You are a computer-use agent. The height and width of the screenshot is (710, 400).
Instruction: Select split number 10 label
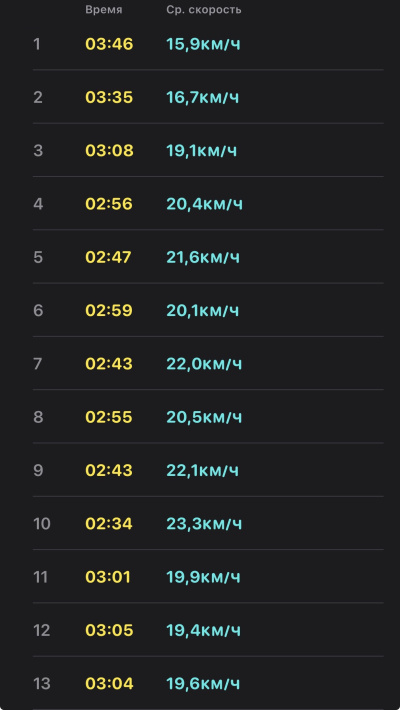coord(42,524)
